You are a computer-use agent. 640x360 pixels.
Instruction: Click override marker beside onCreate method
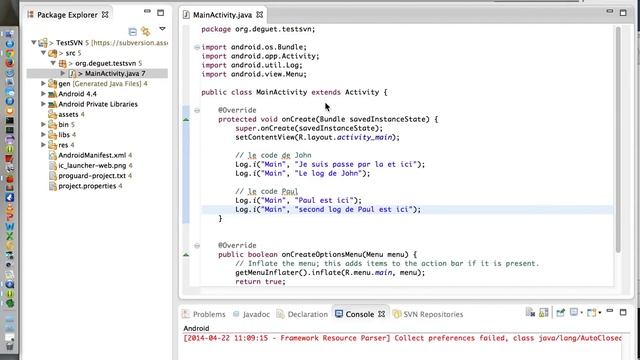tap(186, 120)
